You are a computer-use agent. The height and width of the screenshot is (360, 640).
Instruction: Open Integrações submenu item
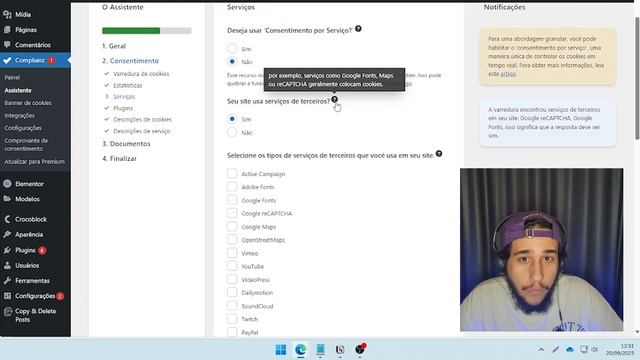(x=19, y=116)
